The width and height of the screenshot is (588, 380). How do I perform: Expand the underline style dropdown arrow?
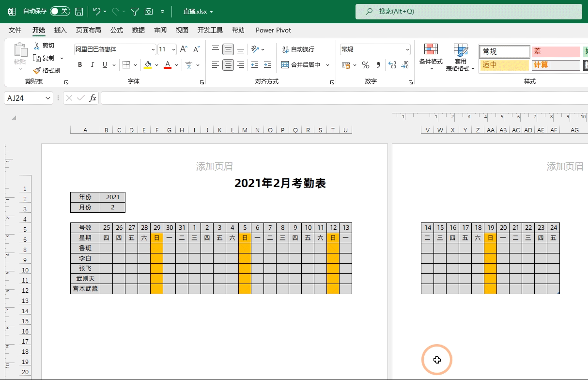coord(114,65)
